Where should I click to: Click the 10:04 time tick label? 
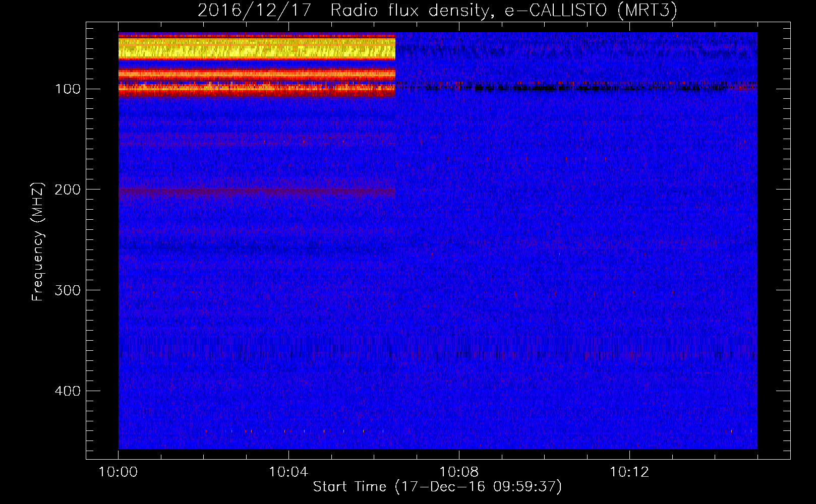coord(288,472)
